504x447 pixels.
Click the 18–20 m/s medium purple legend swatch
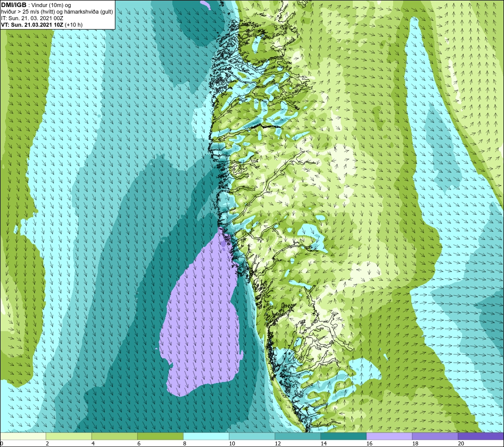pos(435,436)
